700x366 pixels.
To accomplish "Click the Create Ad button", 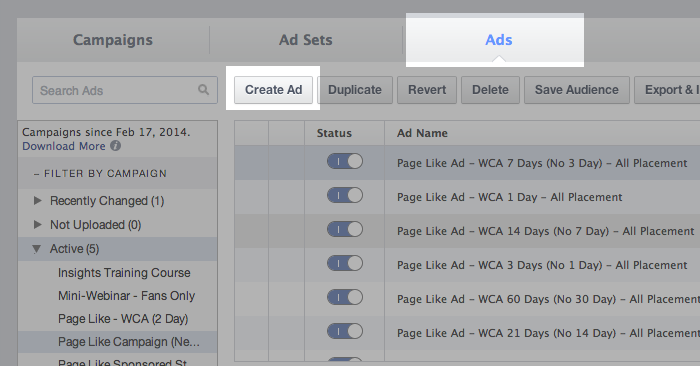I will (x=273, y=90).
